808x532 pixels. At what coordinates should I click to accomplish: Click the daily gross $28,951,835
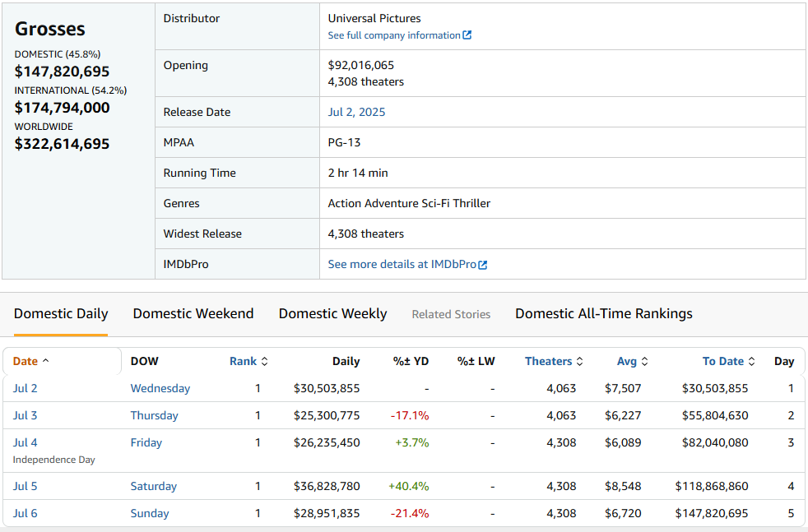(327, 513)
